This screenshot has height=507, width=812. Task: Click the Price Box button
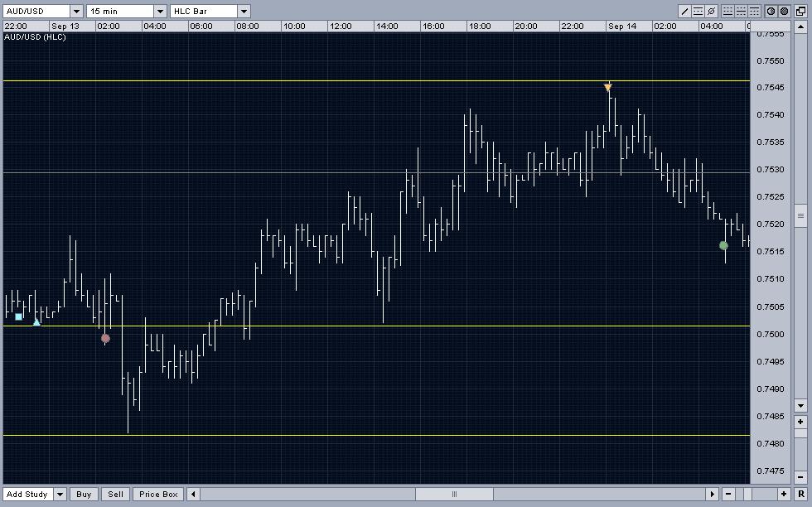click(158, 494)
